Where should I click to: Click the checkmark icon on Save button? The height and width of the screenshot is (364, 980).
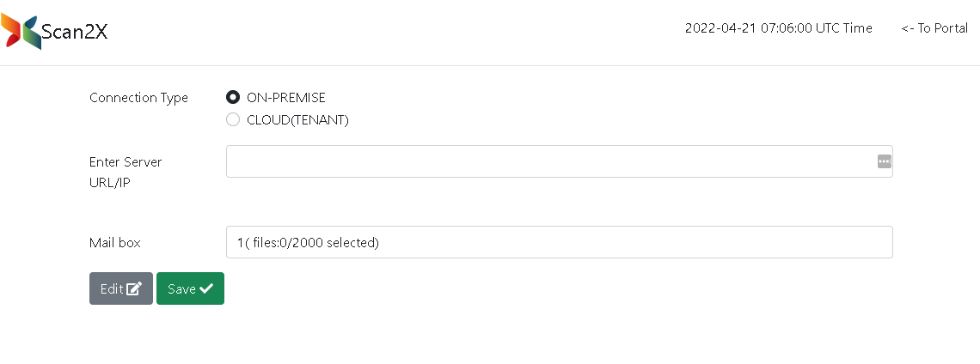pos(206,289)
